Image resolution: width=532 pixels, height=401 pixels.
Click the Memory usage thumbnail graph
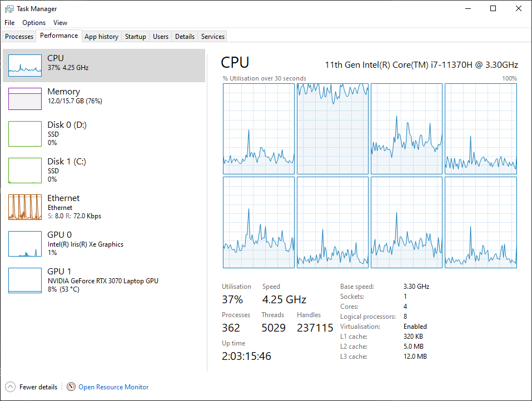point(25,98)
